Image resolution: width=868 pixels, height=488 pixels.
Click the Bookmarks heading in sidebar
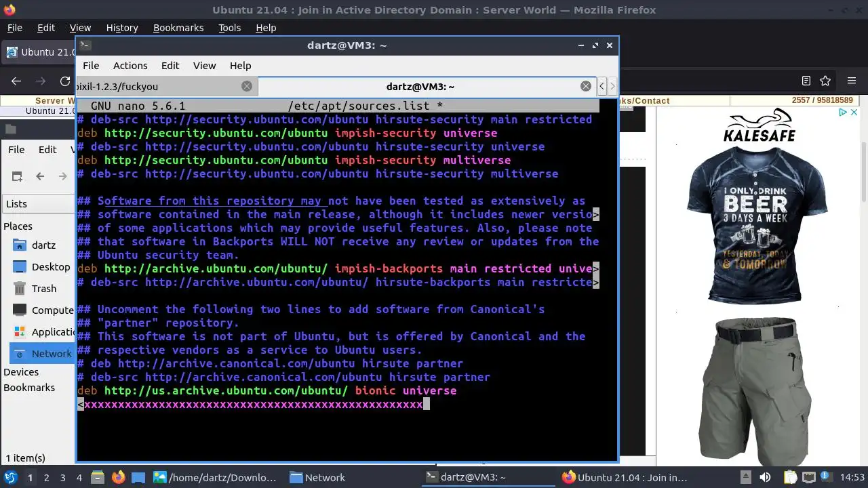[29, 388]
